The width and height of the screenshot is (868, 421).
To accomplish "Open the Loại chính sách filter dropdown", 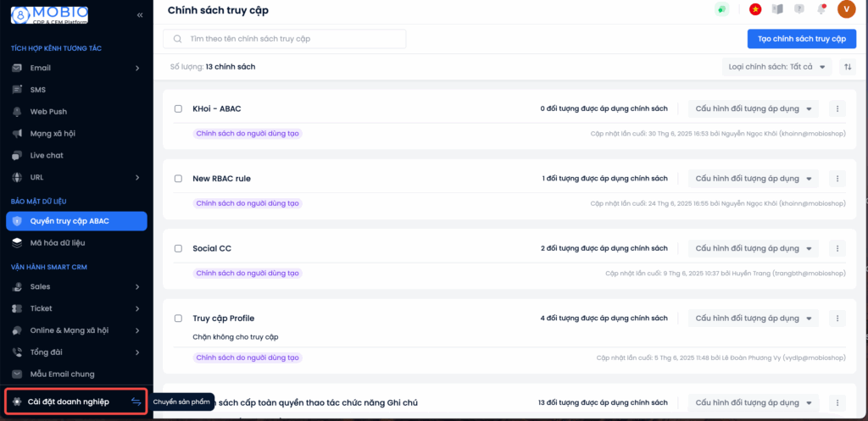I will click(x=776, y=67).
